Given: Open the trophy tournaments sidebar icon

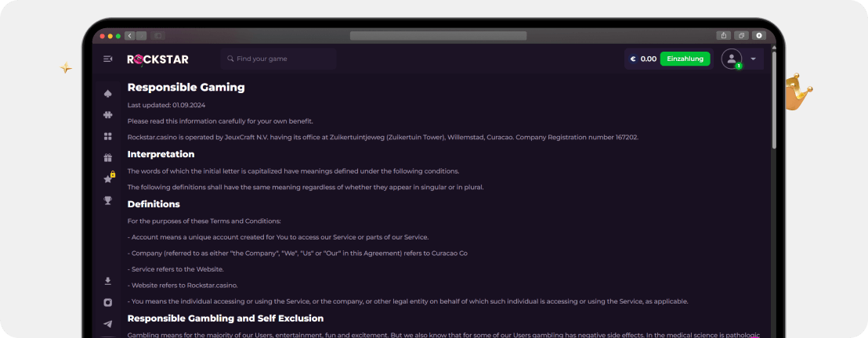Looking at the screenshot, I should (x=107, y=200).
